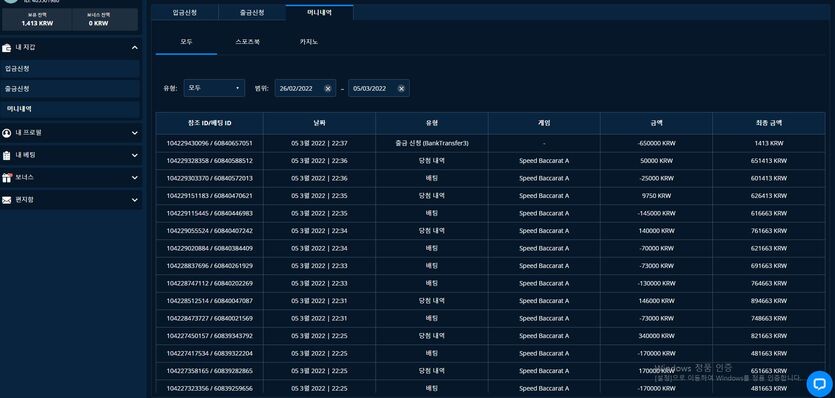The width and height of the screenshot is (835, 398).
Task: Expand the 편지함 section chevron
Action: 135,200
